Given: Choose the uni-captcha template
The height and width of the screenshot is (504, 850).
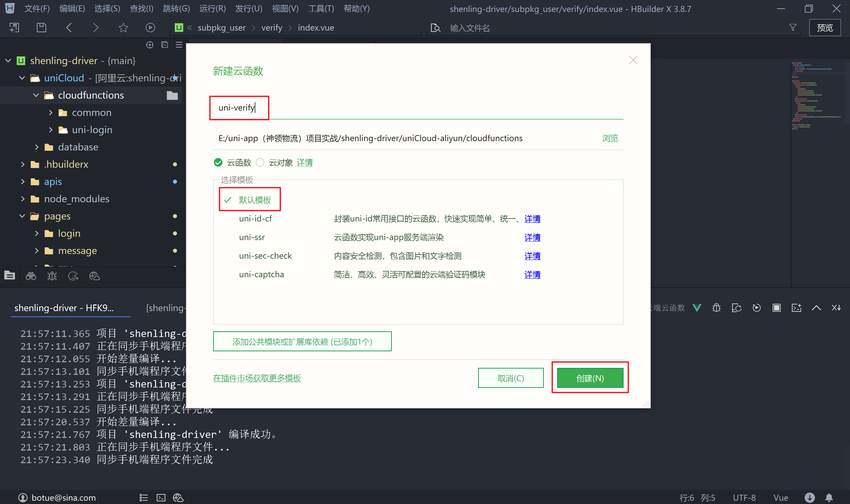Looking at the screenshot, I should [261, 275].
